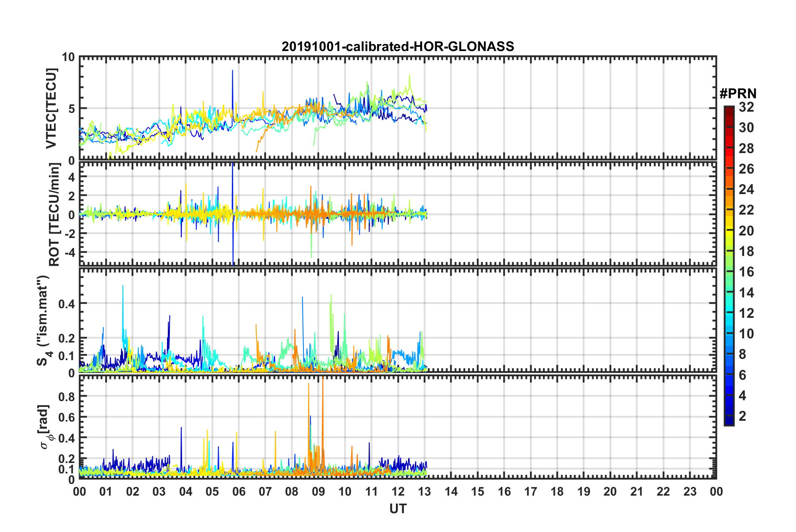Click UT axis tick label "15"
796x532 pixels.
478,491
